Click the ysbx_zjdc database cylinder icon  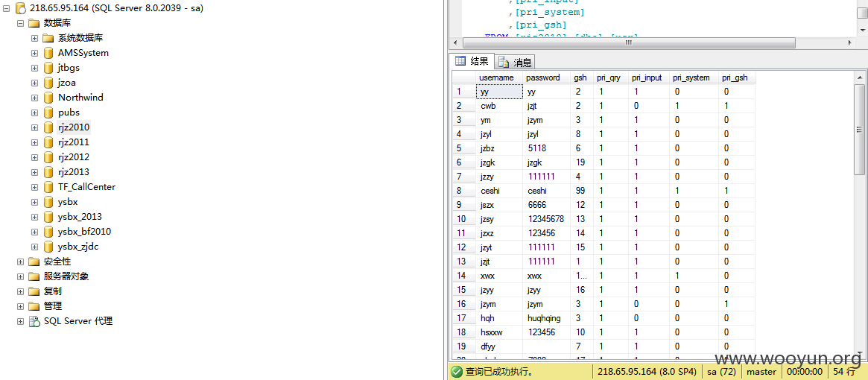point(48,247)
